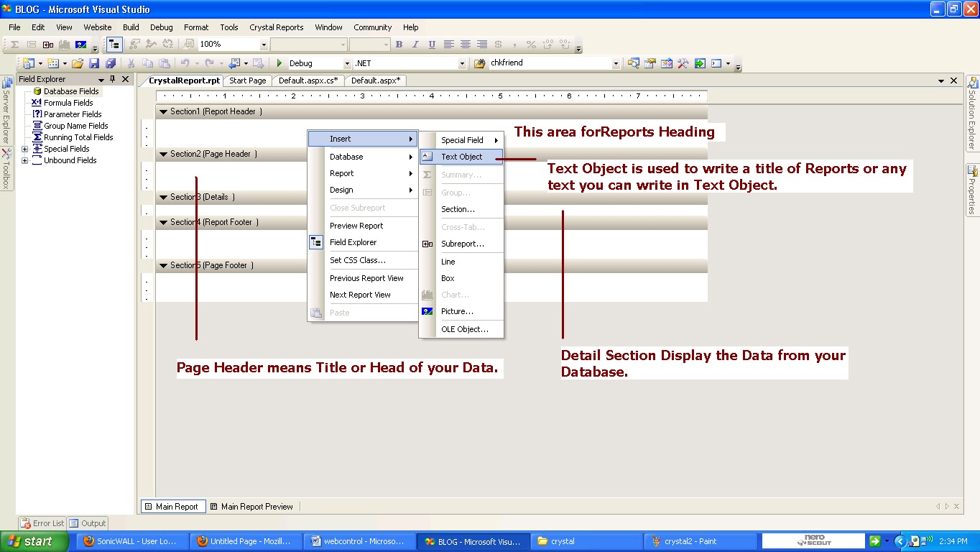The image size is (980, 552).
Task: Open the .NET platform dropdown
Action: coord(462,63)
